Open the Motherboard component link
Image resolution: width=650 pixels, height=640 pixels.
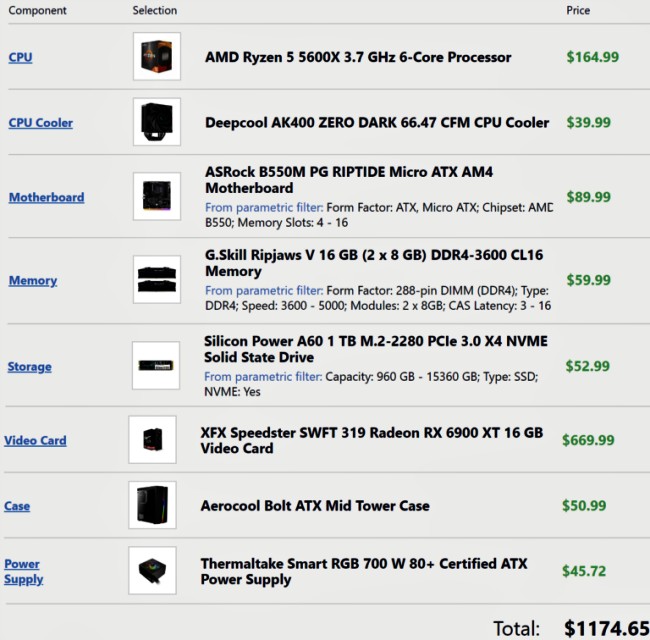coord(46,197)
